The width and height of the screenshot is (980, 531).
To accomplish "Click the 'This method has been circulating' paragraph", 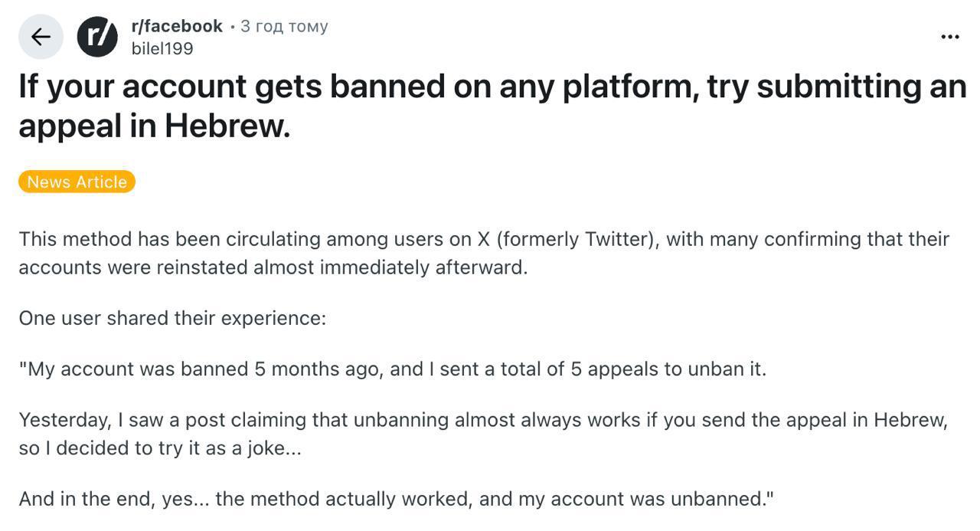I will point(484,253).
